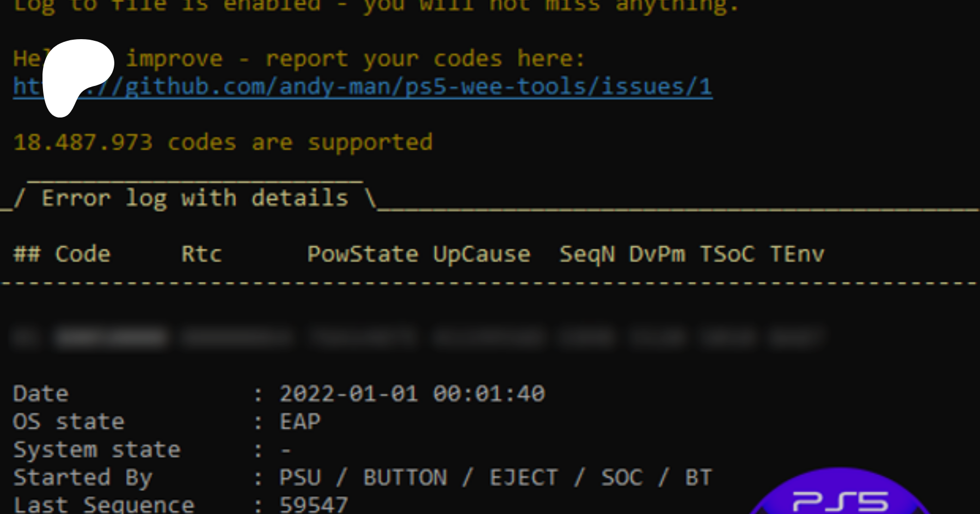The width and height of the screenshot is (980, 514).
Task: Click the EAP value for OS state
Action: (x=300, y=422)
